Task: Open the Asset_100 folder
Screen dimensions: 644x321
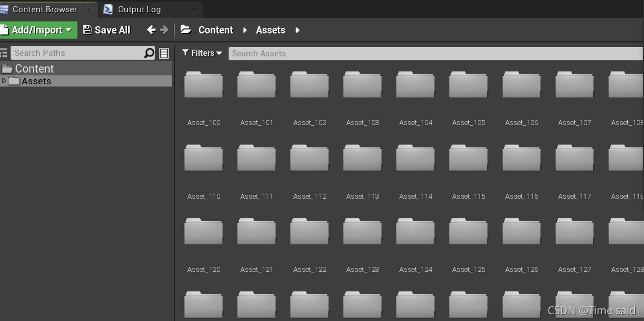Action: tap(204, 85)
